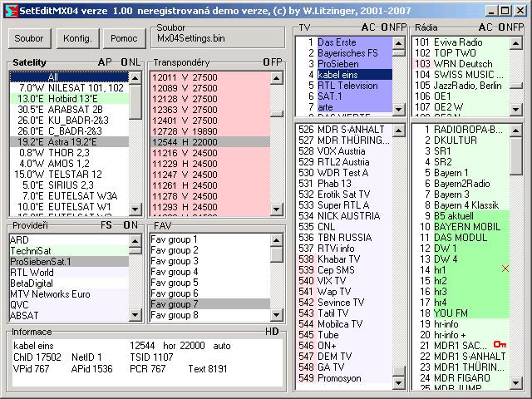Click the up arrow of the lower TV list scrollbar
The height and width of the screenshot is (399, 532).
399,131
